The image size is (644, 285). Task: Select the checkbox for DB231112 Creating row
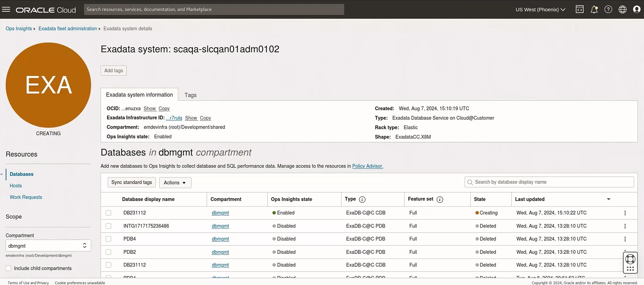108,213
